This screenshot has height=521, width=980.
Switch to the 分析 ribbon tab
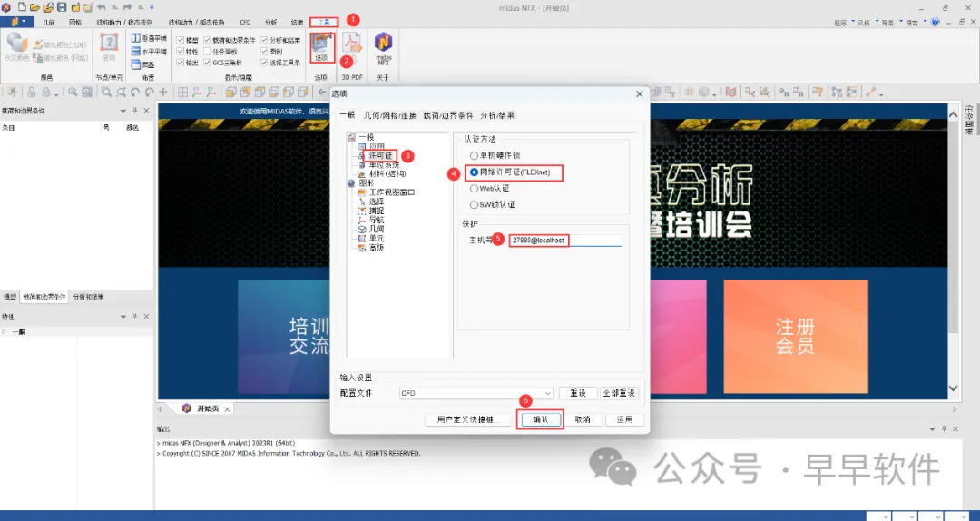(270, 22)
